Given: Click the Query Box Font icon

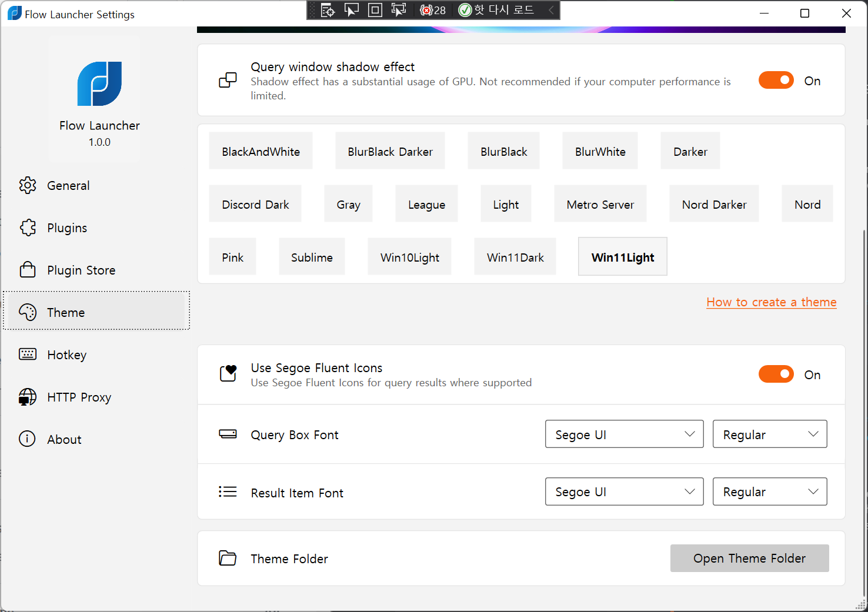Looking at the screenshot, I should click(228, 434).
